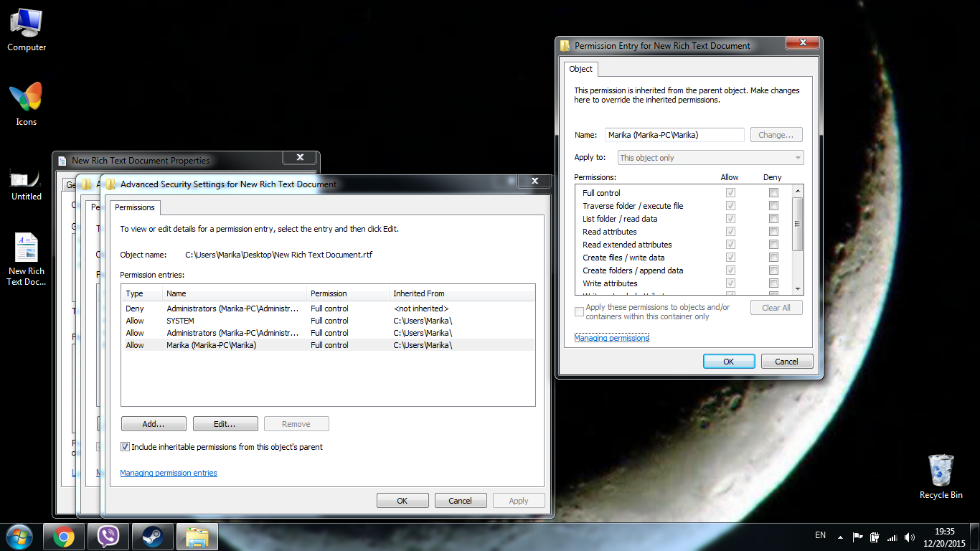
Task: Tick Deny for Read extended attributes
Action: 773,245
